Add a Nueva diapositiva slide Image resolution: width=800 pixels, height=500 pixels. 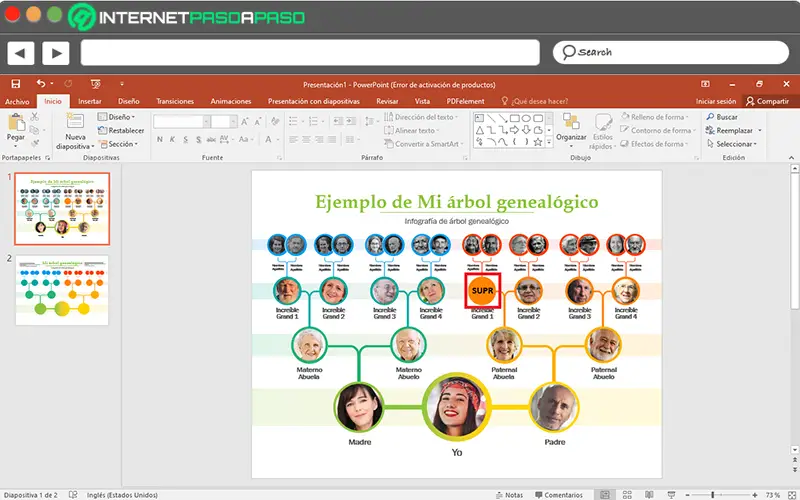point(75,132)
